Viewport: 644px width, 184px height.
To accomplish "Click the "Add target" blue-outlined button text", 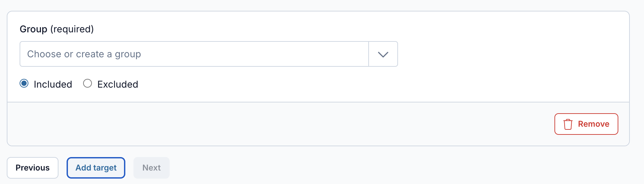I will pos(96,168).
